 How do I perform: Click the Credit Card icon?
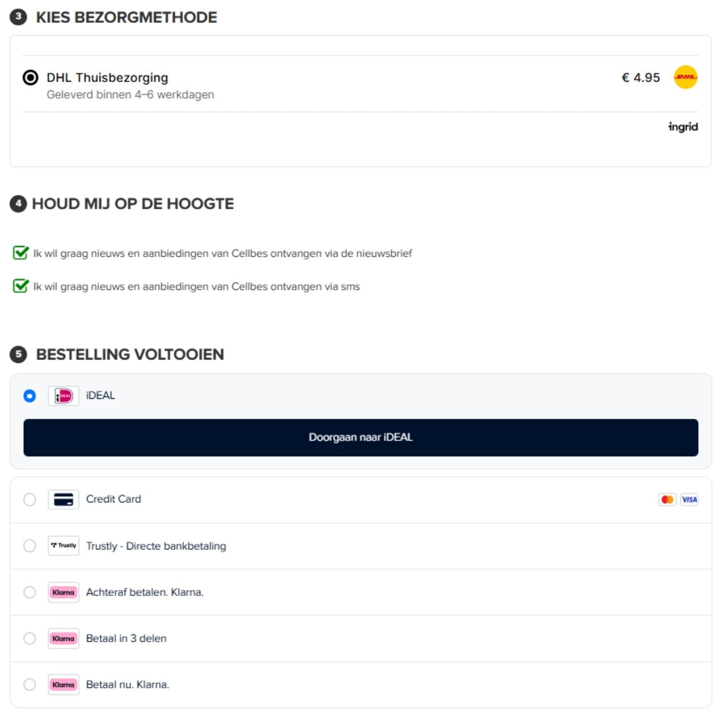[64, 499]
